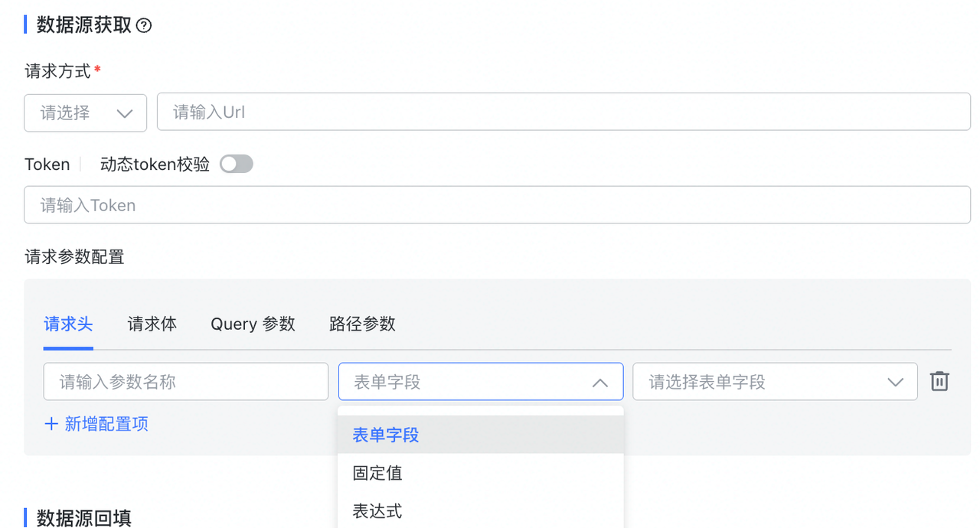Click the help icon beside 数据源获取
Screen dimensions: 980x528
144,25
